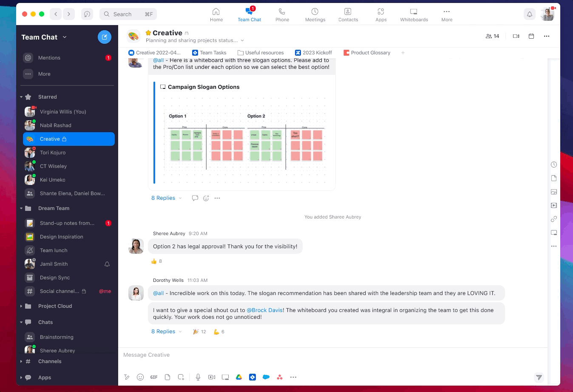The width and height of the screenshot is (573, 392).
Task: Open the text formatting pen icon
Action: coord(127,377)
